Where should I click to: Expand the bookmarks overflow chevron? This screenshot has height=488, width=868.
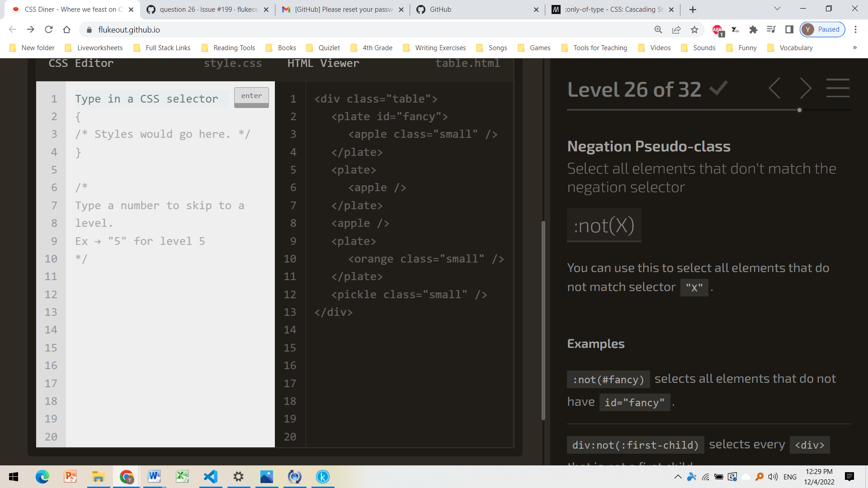[855, 47]
